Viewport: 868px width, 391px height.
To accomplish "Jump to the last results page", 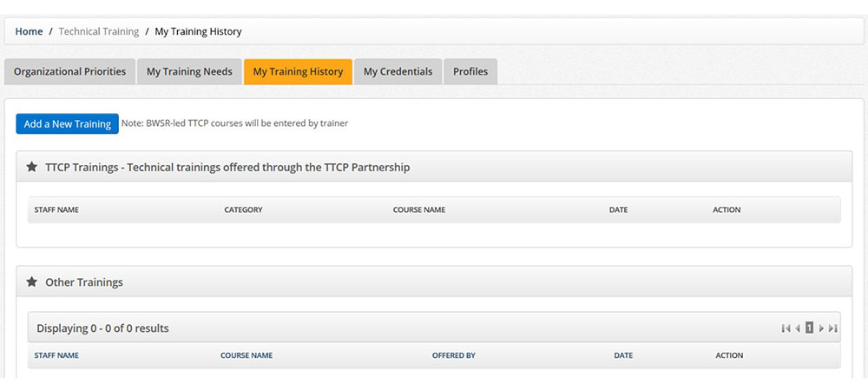I will tap(833, 328).
